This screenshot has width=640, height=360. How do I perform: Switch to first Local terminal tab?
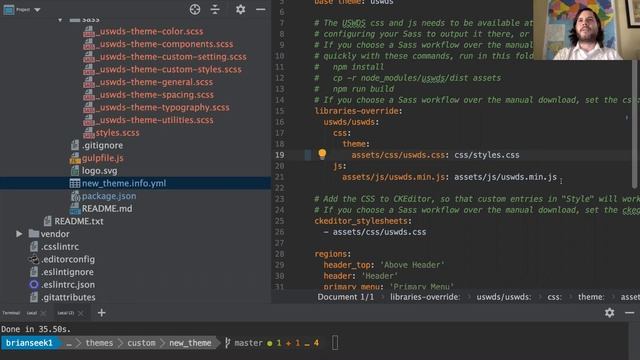click(31, 313)
